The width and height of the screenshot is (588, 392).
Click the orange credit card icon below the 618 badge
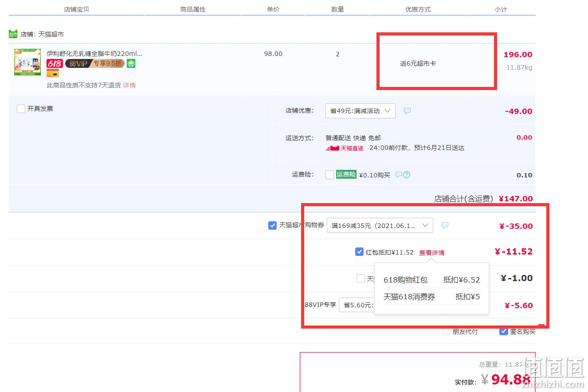pyautogui.click(x=53, y=73)
